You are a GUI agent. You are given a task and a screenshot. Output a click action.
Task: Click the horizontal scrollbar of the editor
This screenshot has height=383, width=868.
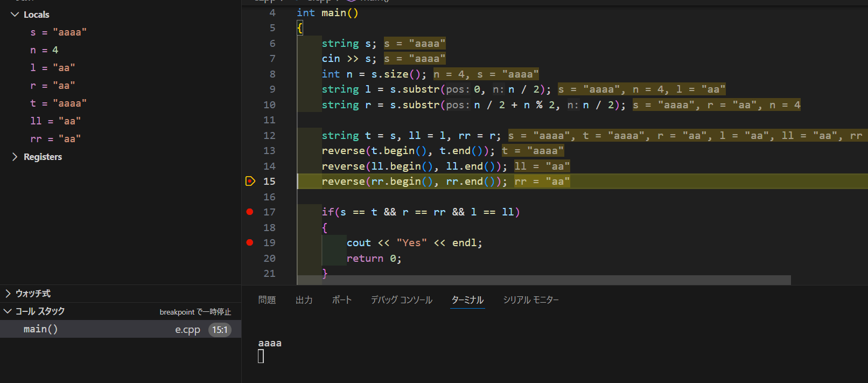pyautogui.click(x=544, y=280)
